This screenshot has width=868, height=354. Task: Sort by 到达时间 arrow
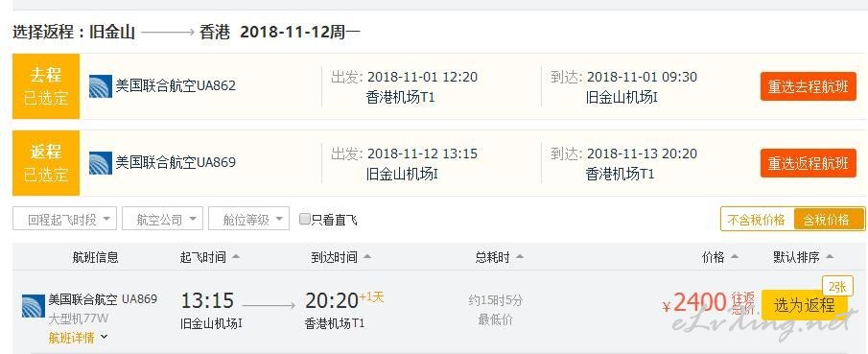(x=366, y=257)
